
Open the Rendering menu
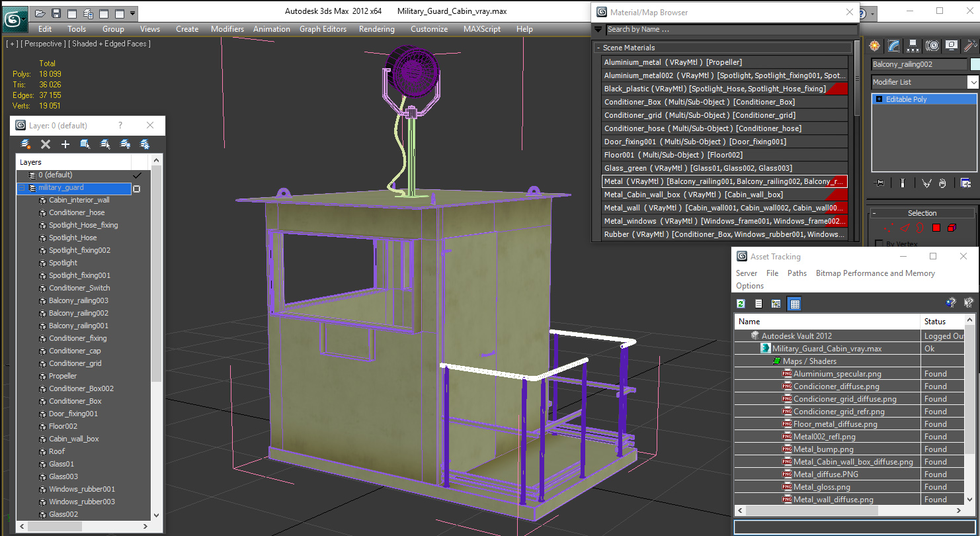tap(376, 29)
